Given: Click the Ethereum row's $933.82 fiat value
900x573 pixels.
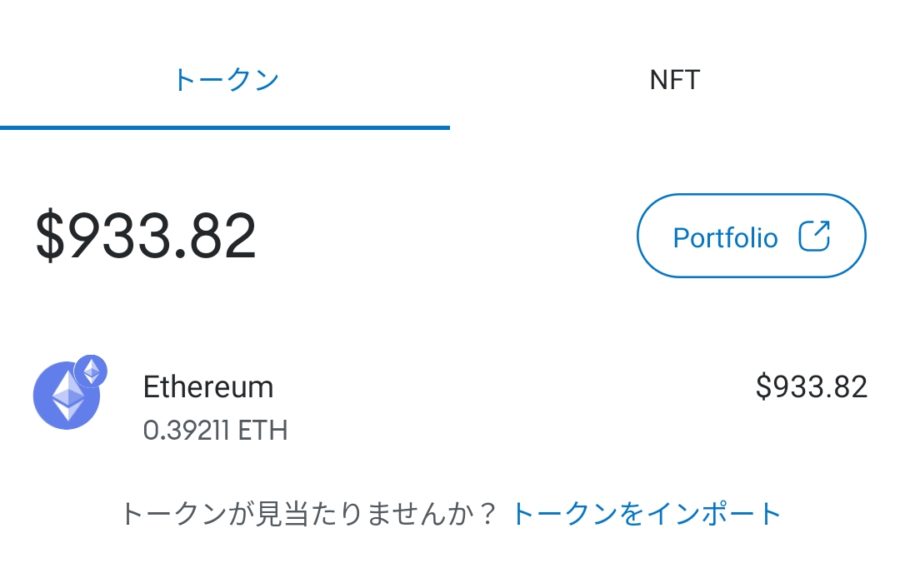Looking at the screenshot, I should tap(811, 387).
